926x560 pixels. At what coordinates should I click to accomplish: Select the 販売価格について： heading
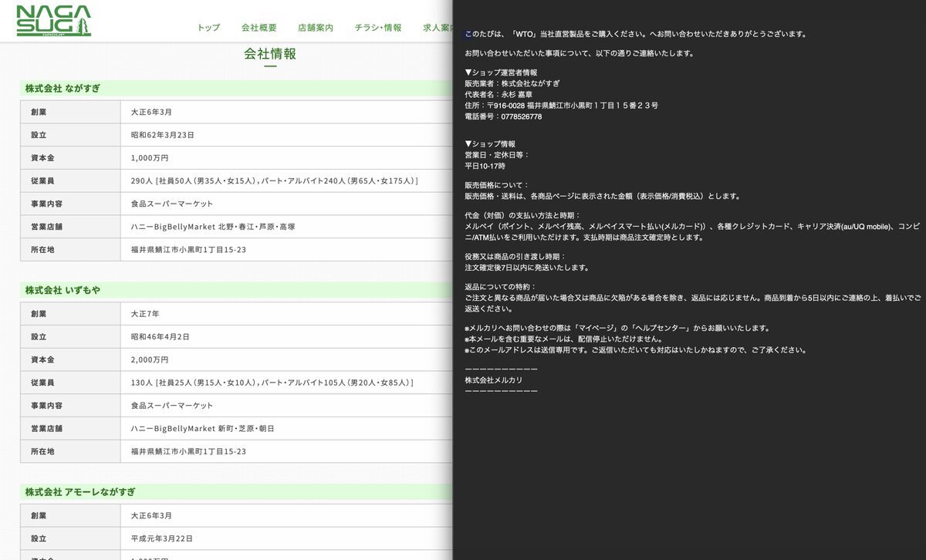pyautogui.click(x=497, y=185)
